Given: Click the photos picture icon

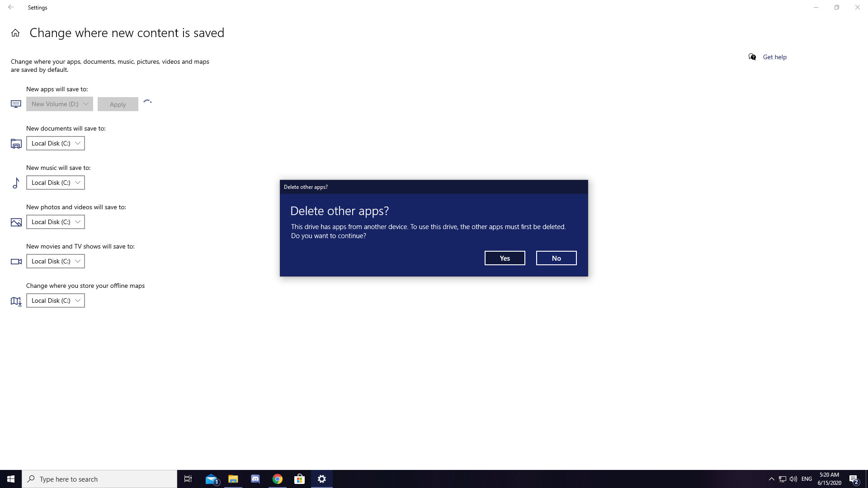Looking at the screenshot, I should pos(16,222).
